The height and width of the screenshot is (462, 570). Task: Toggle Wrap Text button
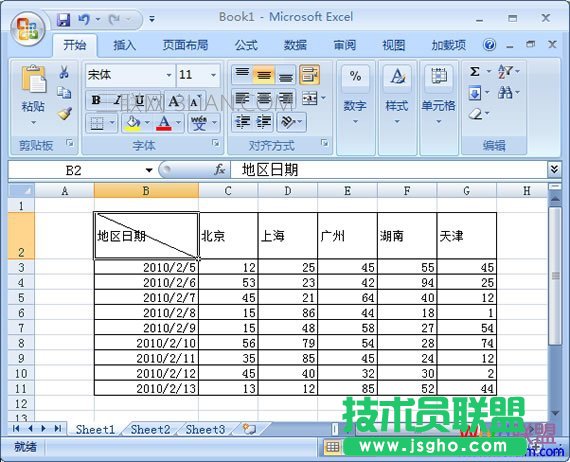click(x=309, y=74)
